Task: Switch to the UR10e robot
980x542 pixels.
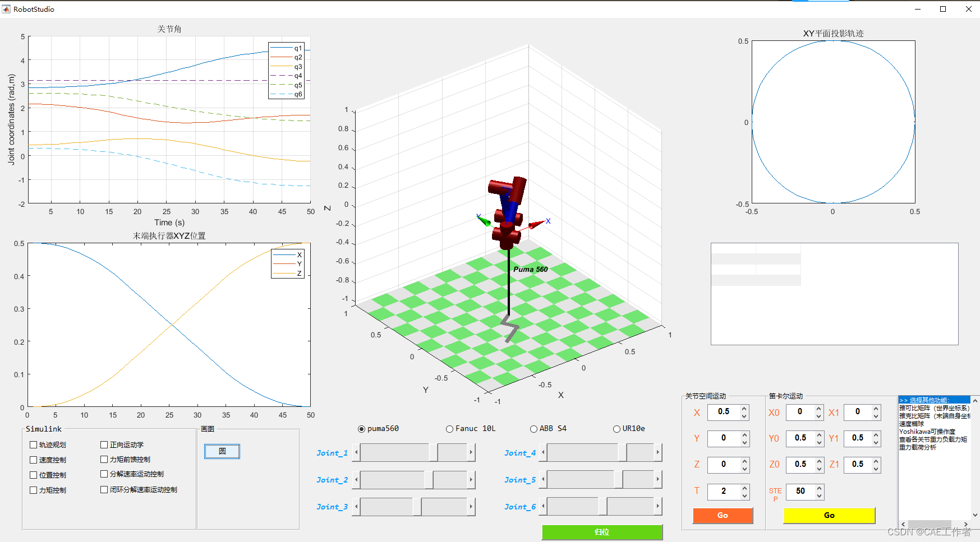Action: 616,429
